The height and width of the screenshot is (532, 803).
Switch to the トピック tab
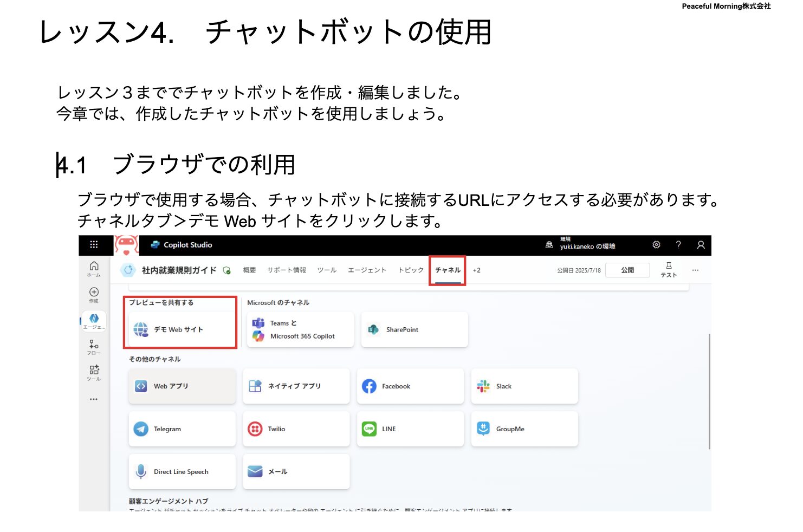pos(411,270)
